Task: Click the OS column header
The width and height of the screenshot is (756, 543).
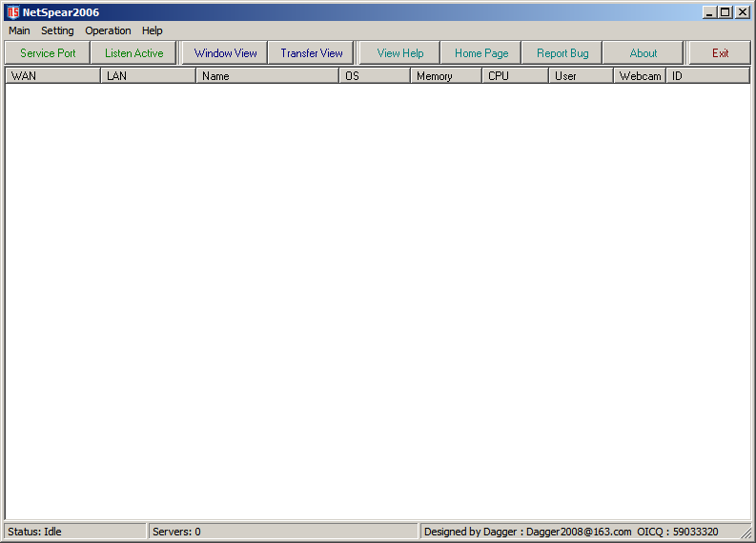Action: coord(375,76)
